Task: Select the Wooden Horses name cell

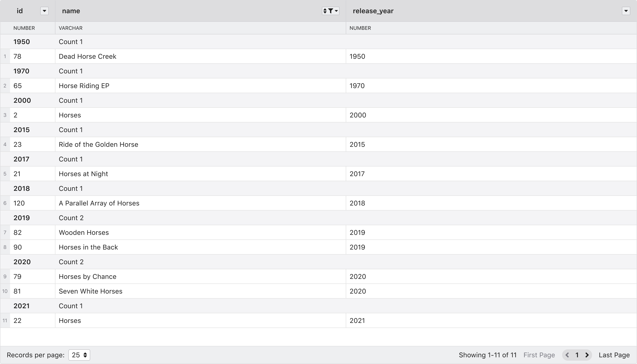Action: pos(84,233)
